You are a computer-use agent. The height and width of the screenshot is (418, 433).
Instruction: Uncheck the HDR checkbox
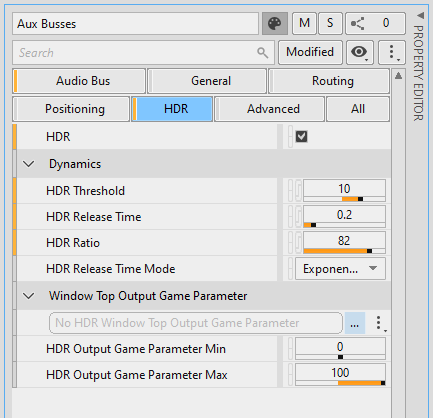[302, 137]
